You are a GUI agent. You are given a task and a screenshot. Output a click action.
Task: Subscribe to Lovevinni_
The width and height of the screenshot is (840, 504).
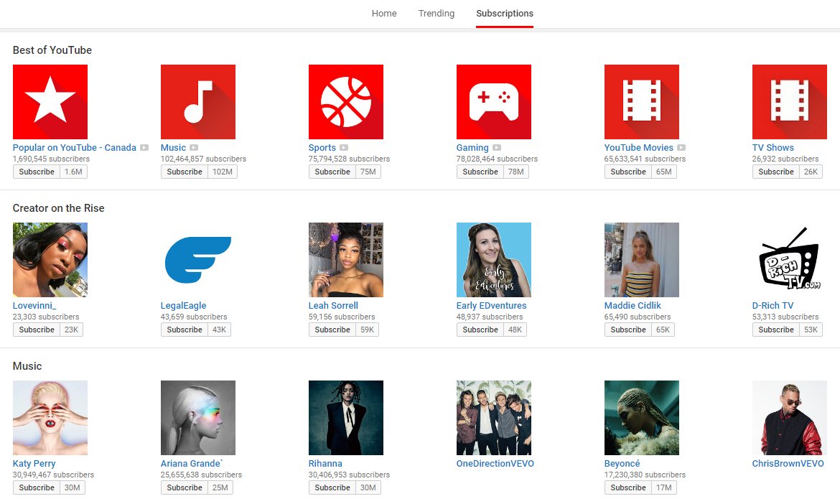pyautogui.click(x=37, y=330)
